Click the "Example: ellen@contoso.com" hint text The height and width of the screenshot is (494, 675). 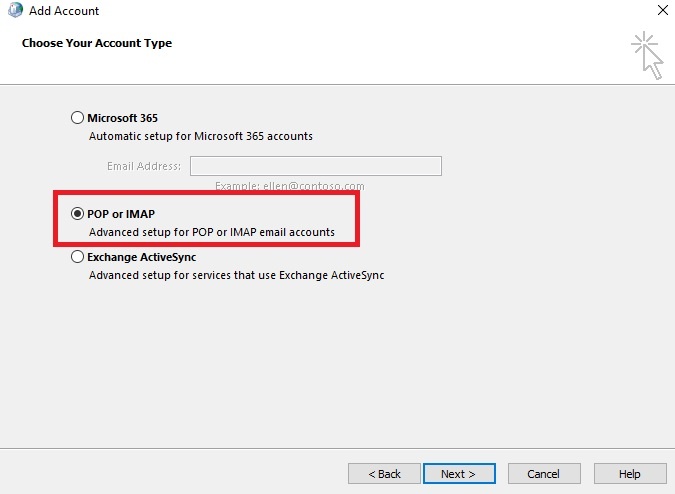tap(290, 186)
